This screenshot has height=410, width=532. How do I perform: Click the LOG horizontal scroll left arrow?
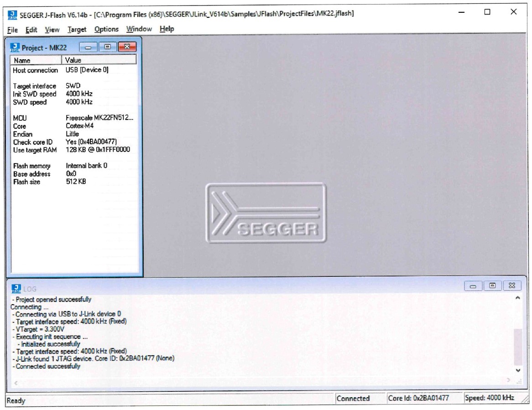[16, 383]
